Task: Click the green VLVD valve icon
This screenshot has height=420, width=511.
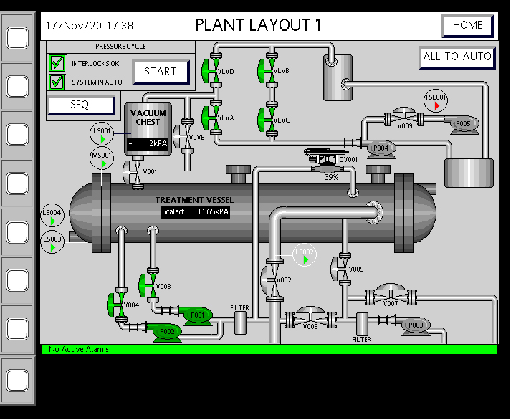Action: click(x=213, y=72)
